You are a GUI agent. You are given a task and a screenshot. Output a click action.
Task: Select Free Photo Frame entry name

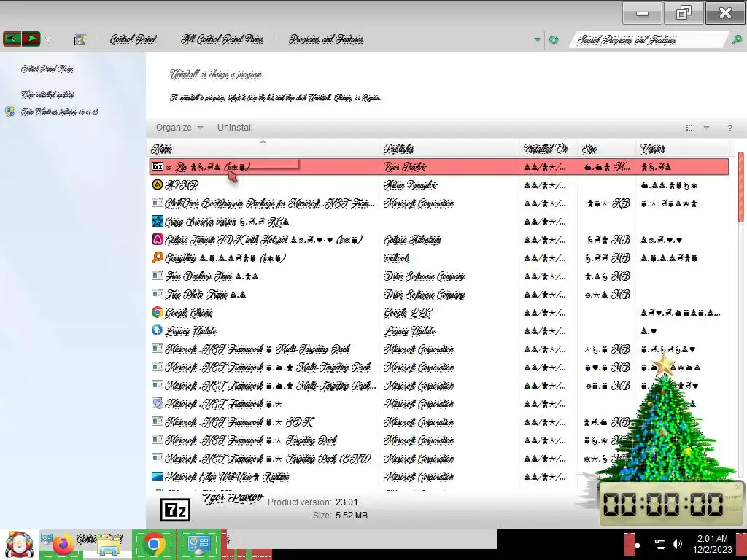pos(205,295)
